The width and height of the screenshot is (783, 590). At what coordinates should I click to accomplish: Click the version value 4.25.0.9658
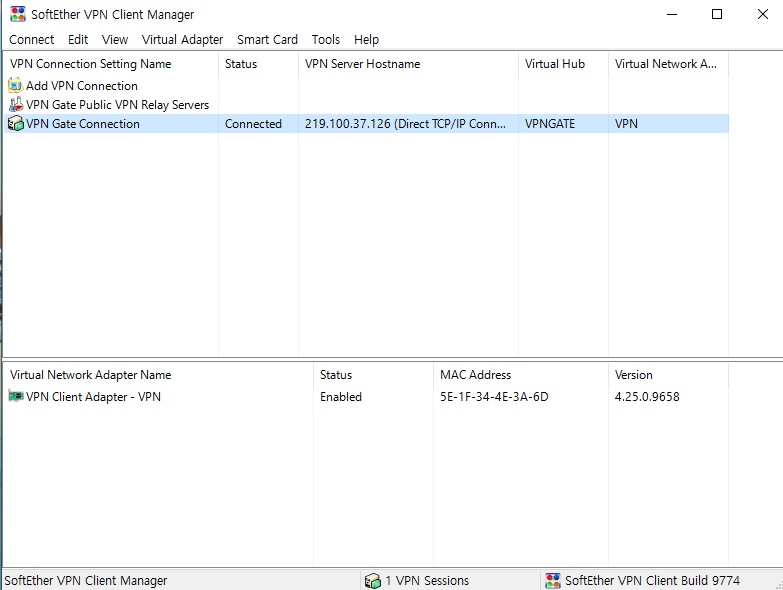point(647,397)
